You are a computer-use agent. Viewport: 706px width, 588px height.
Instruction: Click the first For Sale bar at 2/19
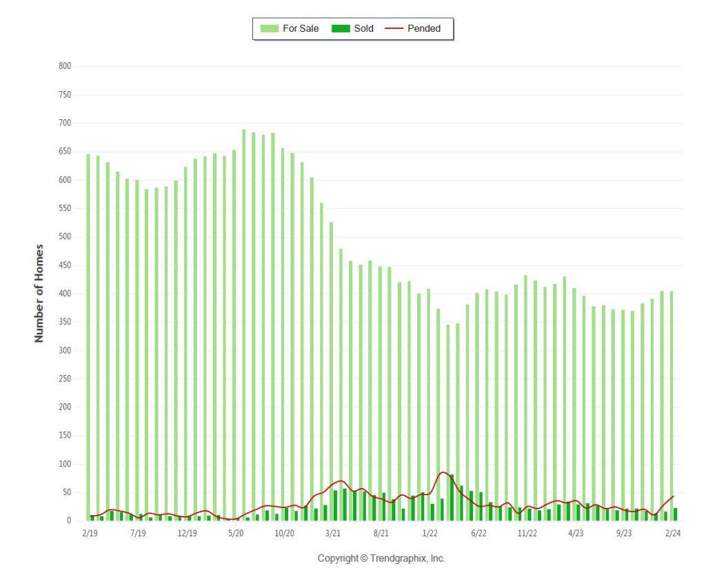[x=88, y=337]
